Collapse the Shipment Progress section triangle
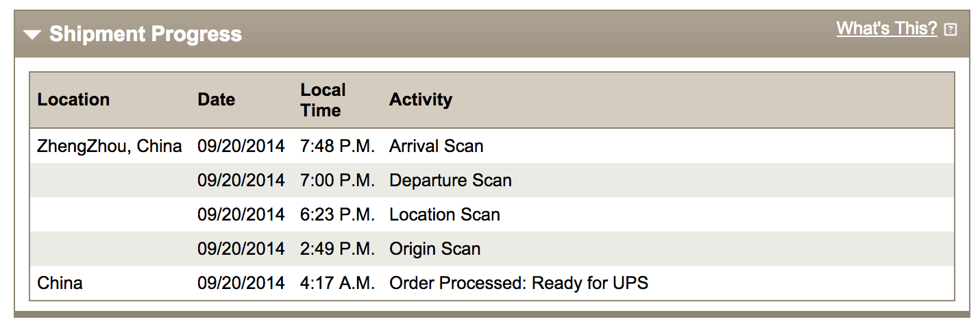Screen dimensions: 980x326 [32, 35]
